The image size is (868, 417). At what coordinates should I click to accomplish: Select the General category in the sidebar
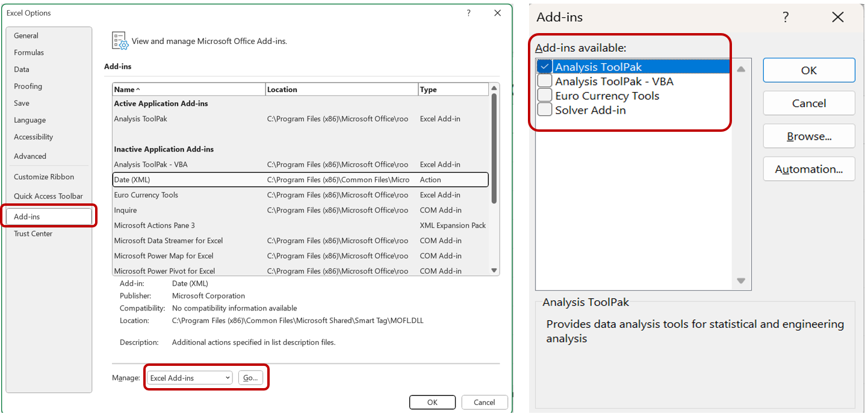(x=26, y=36)
